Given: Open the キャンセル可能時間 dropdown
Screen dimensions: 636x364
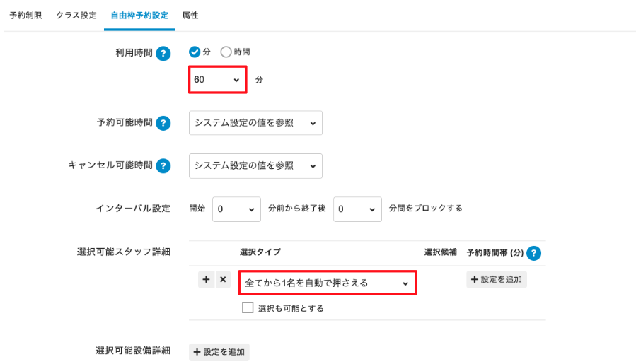Looking at the screenshot, I should coord(255,166).
